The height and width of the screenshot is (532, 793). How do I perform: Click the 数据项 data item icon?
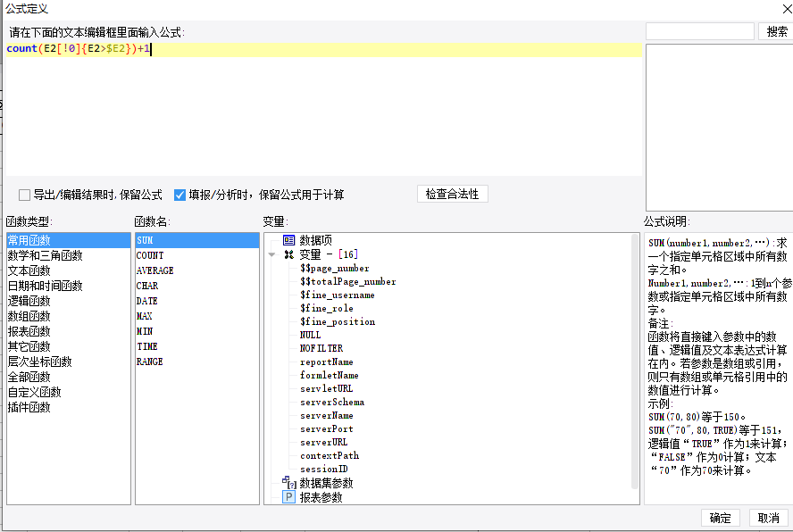288,240
